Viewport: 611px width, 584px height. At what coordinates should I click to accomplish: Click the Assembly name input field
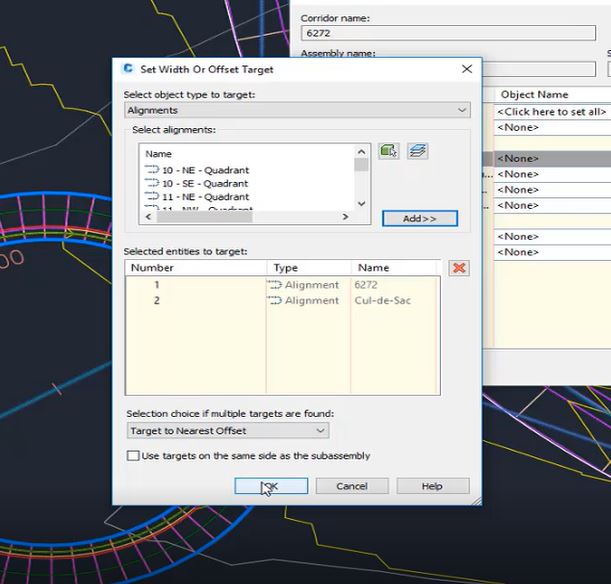tap(539, 69)
